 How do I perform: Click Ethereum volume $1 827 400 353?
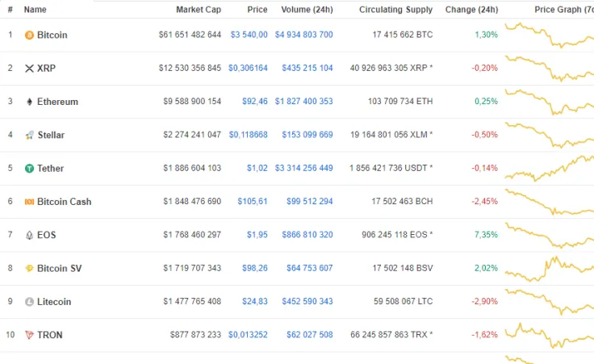pos(303,102)
